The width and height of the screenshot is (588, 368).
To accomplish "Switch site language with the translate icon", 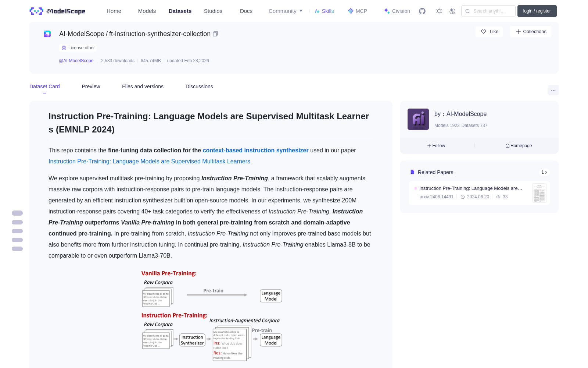I will [452, 11].
